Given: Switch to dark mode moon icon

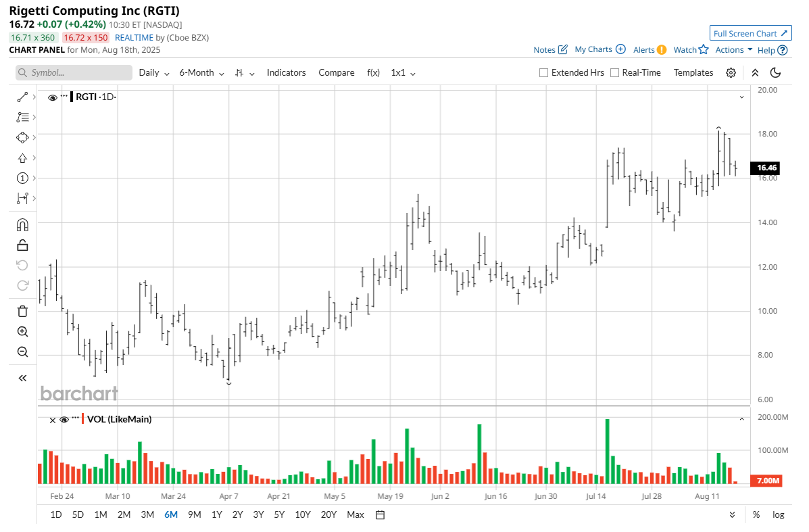Looking at the screenshot, I should point(775,73).
